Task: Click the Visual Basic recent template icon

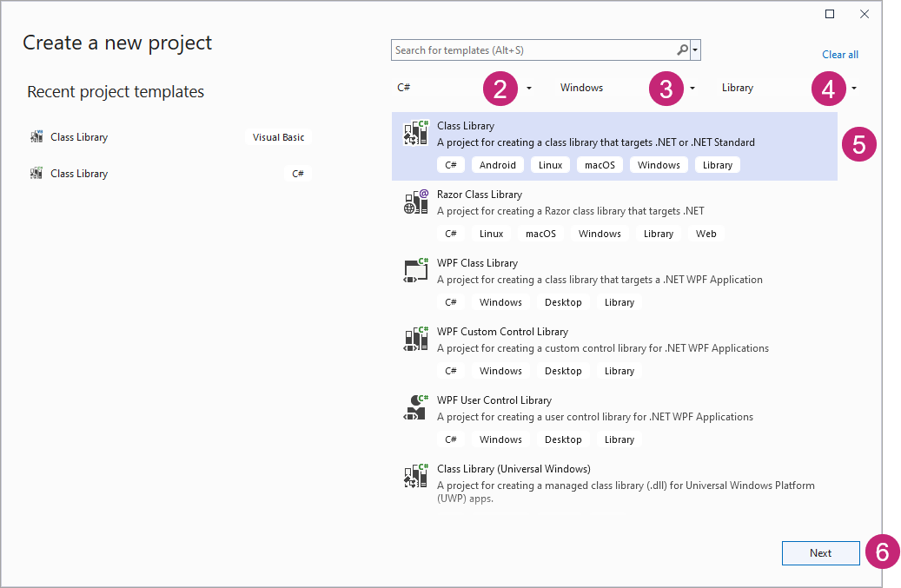Action: coord(36,137)
